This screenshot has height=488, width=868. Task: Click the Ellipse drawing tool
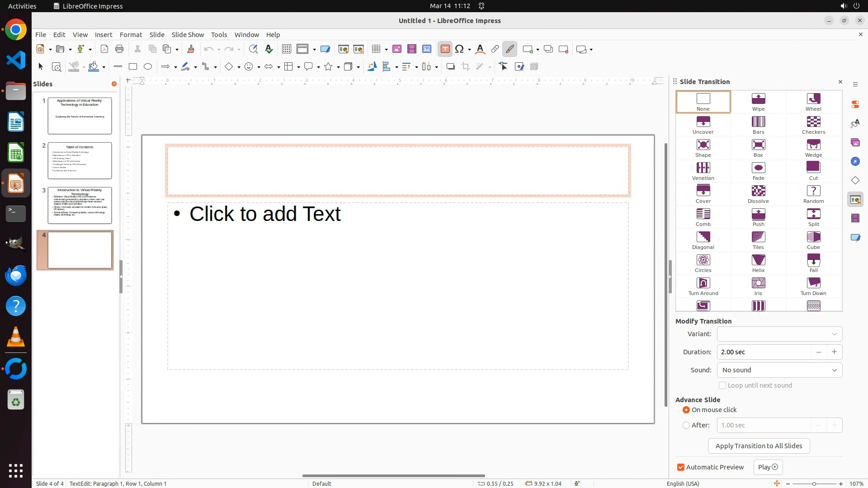[148, 67]
